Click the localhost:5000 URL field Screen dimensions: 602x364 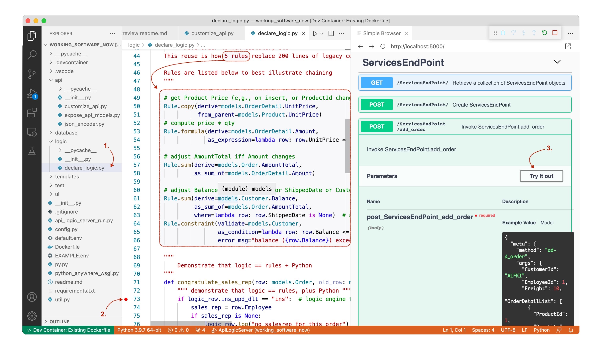[x=417, y=46]
